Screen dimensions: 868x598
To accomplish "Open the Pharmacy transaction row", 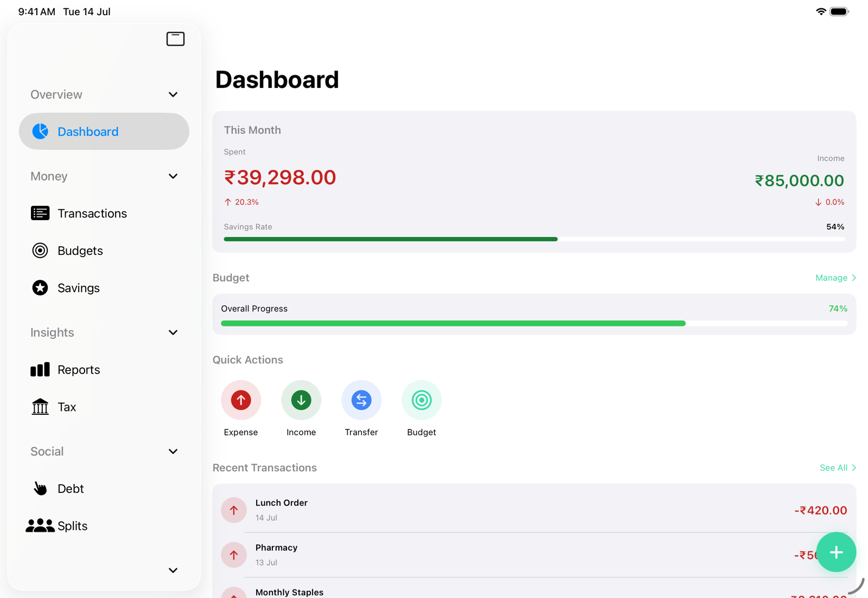I will (534, 555).
